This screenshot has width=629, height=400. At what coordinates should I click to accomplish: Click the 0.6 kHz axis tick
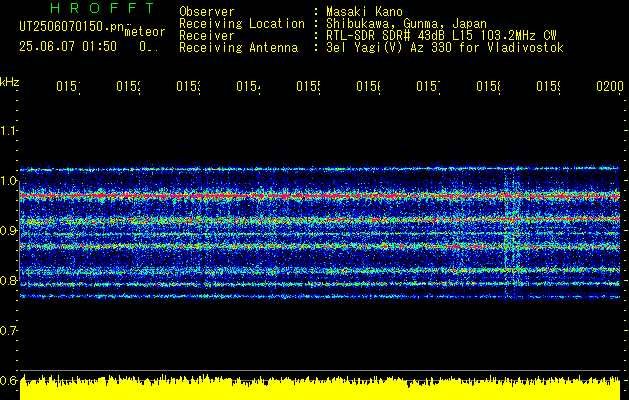click(x=8, y=380)
